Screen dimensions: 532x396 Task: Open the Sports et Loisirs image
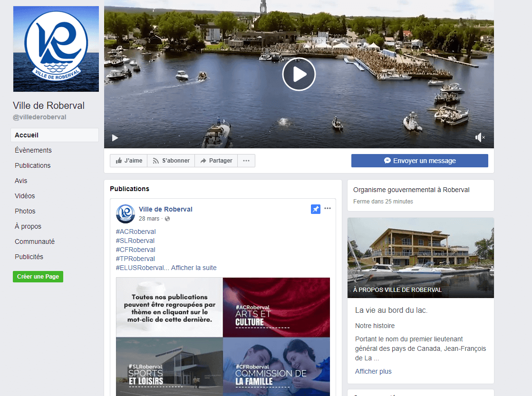[x=169, y=367]
